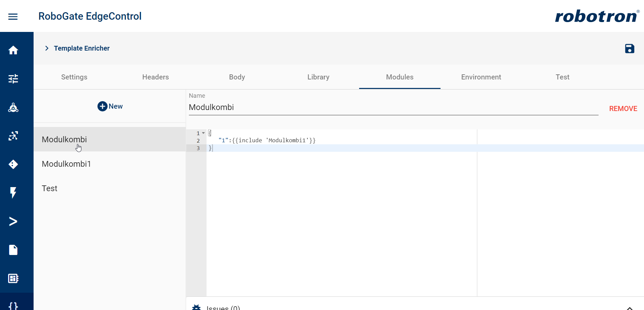Expand the Issues panel with the chevron
644x310 pixels.
(x=629, y=307)
